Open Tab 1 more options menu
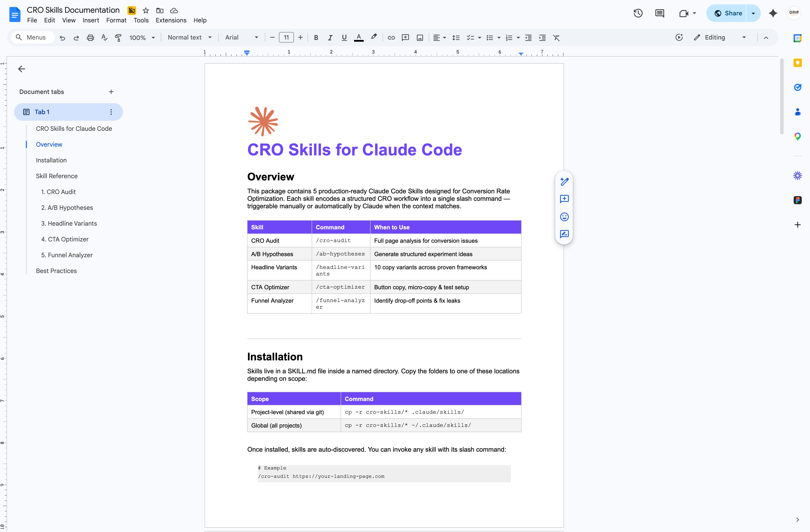Viewport: 810px width, 532px height. (x=111, y=112)
